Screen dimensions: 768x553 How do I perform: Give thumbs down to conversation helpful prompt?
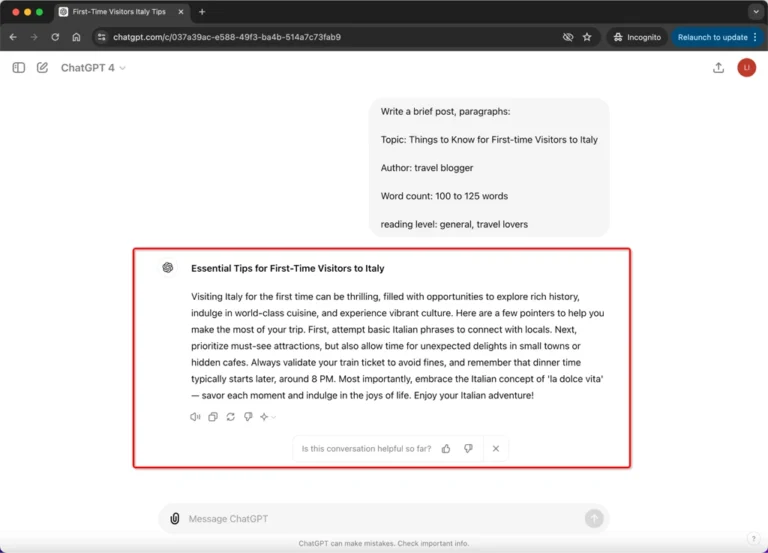click(468, 449)
